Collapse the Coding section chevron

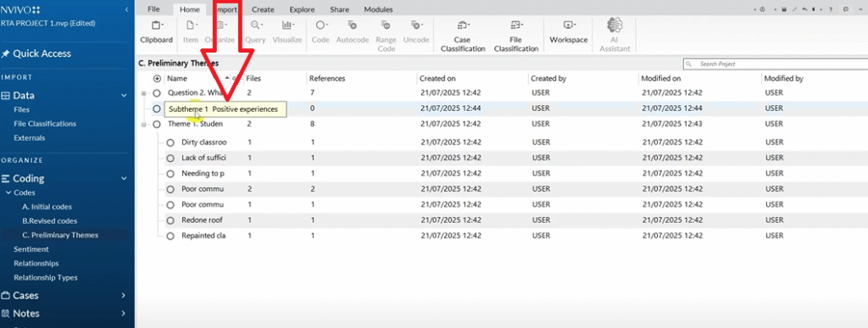[124, 179]
